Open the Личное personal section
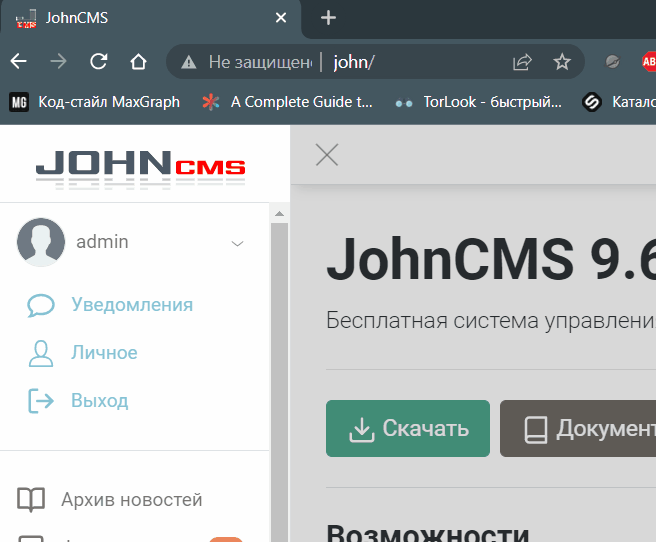 [x=104, y=353]
